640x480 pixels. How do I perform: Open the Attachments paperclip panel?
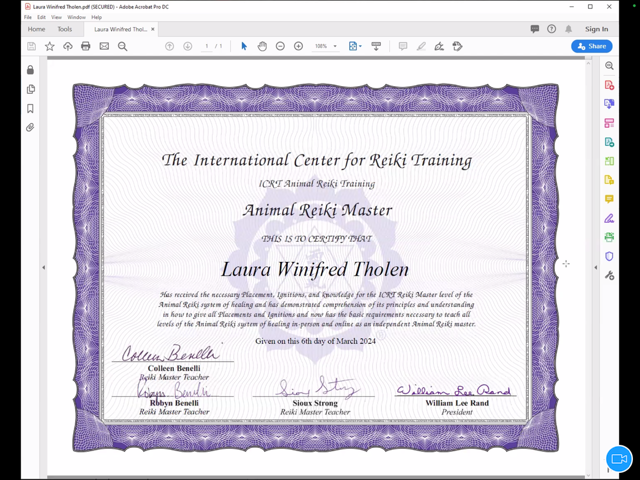30,128
